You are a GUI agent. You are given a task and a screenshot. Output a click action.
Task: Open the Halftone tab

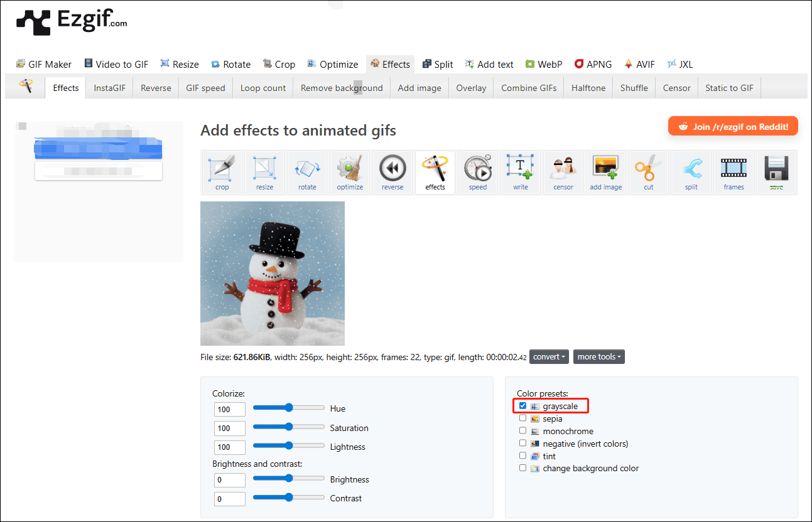click(588, 88)
